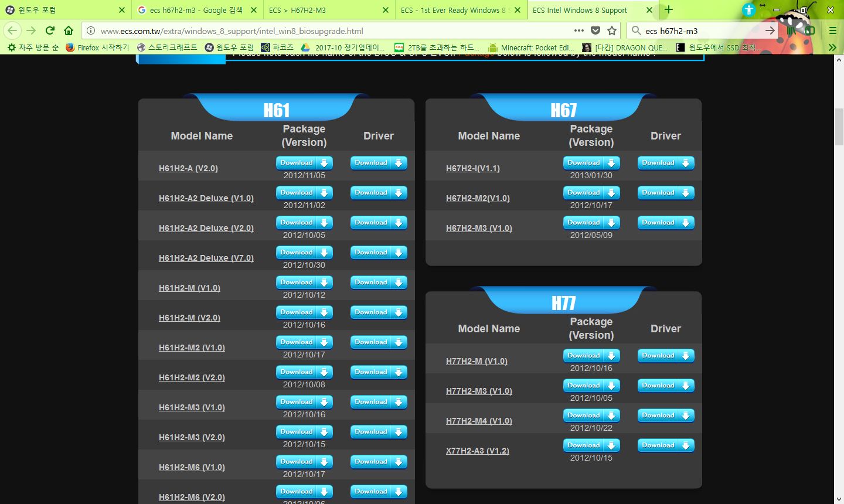Image resolution: width=844 pixels, height=504 pixels.
Task: Download driver for H61H2-M (V1.0)
Action: [x=379, y=282]
